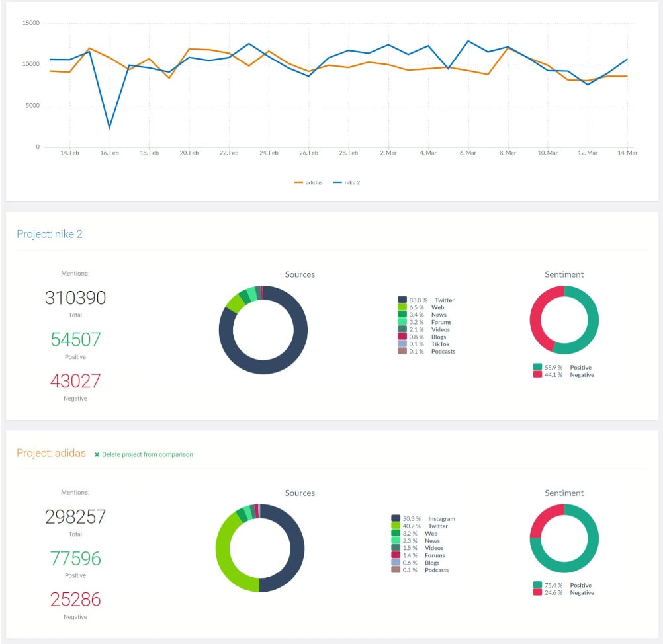The width and height of the screenshot is (663, 644).
Task: Select 83.8 % Twitter swatch in nike sources
Action: [402, 300]
